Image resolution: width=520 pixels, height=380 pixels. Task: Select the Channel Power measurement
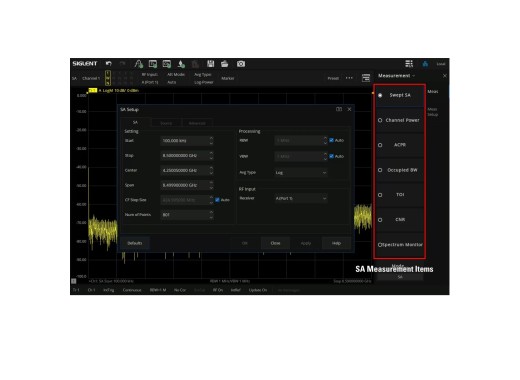[400, 120]
